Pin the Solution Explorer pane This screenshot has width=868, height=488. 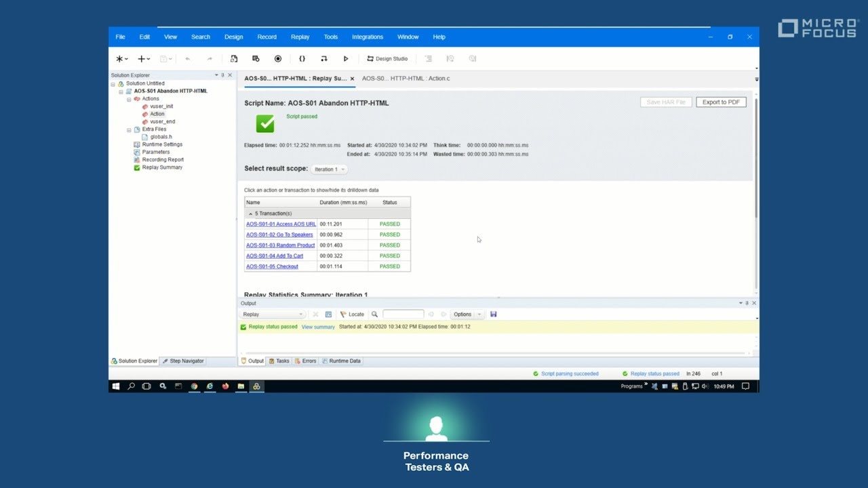pos(222,75)
